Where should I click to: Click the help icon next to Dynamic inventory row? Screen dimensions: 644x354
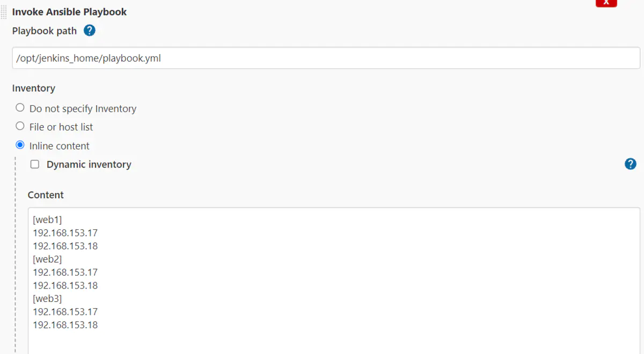point(631,164)
